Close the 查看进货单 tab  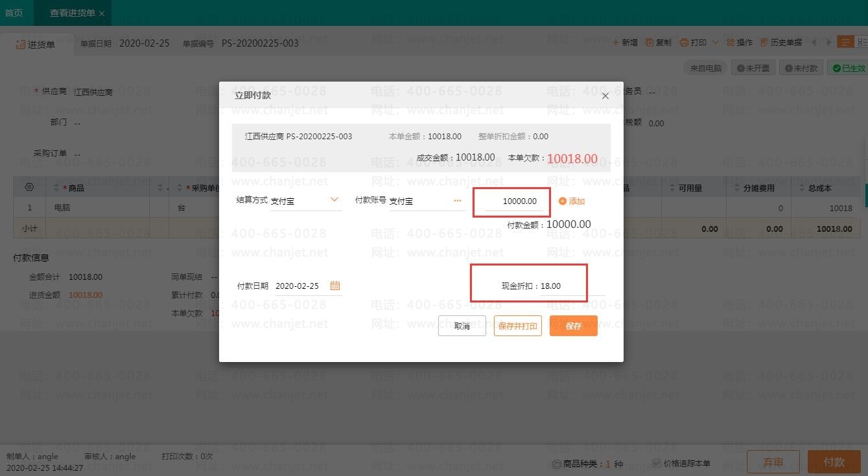pos(102,14)
